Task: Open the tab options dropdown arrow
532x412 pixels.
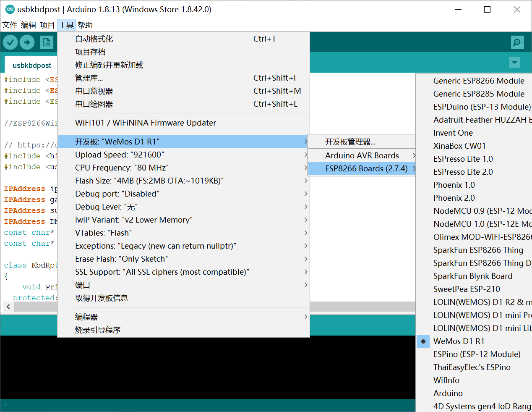Action: click(x=514, y=62)
